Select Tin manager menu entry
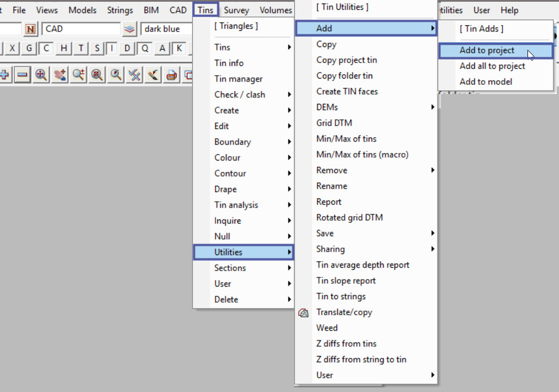Viewport: 559px width, 392px height. click(x=238, y=79)
